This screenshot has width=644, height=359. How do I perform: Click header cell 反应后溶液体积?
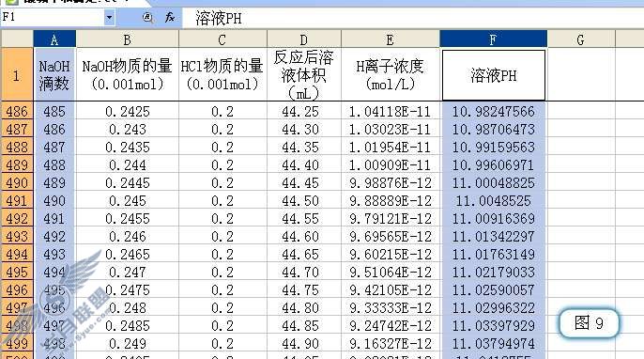coord(304,75)
